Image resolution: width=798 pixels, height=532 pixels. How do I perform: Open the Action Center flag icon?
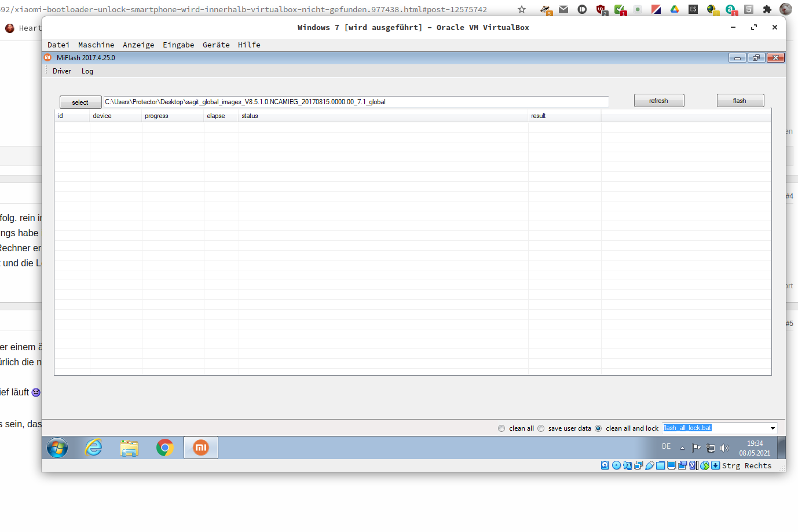point(697,447)
